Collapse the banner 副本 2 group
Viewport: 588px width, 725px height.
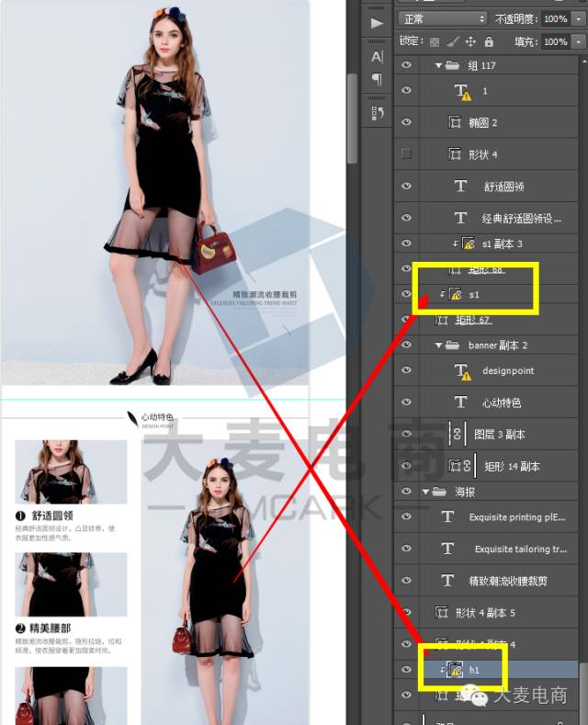click(x=438, y=345)
